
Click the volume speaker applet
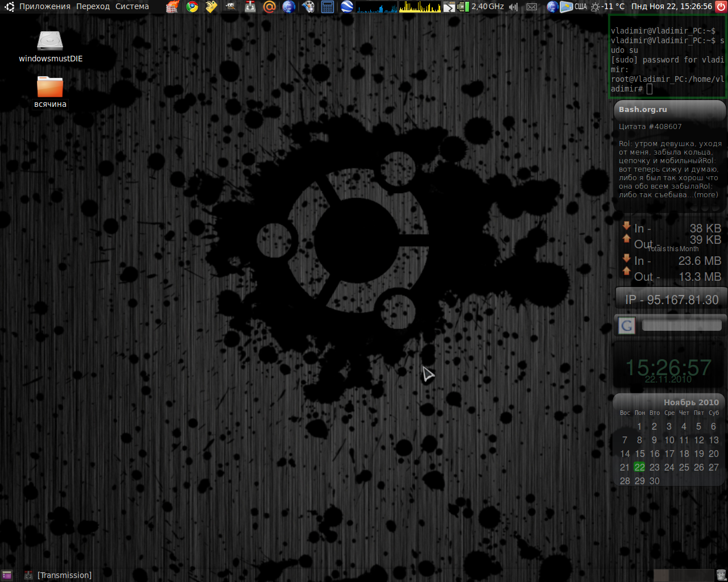pos(513,7)
